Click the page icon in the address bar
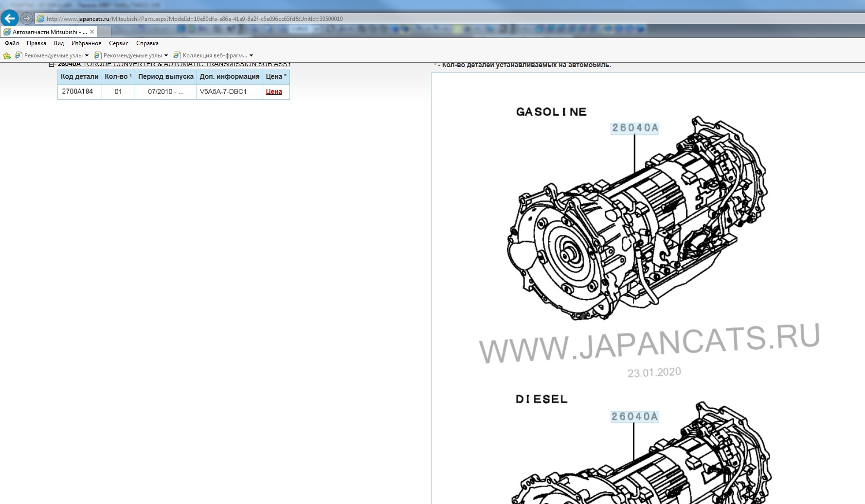 coord(41,19)
